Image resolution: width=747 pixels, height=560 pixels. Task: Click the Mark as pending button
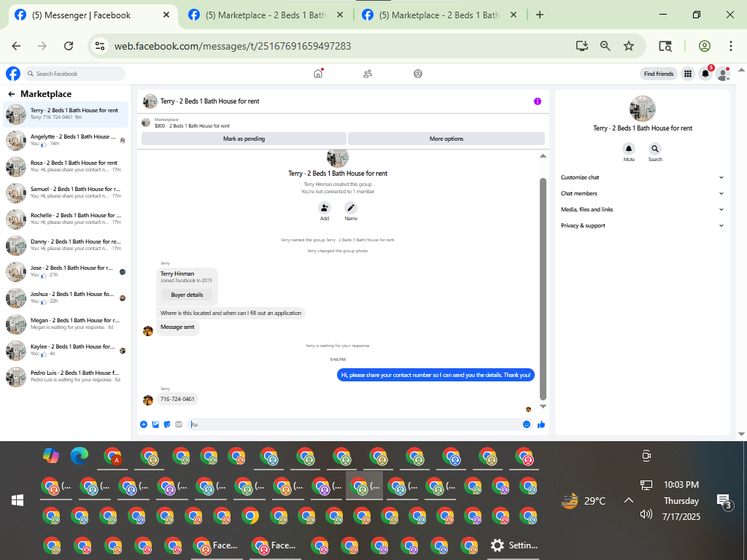click(244, 139)
